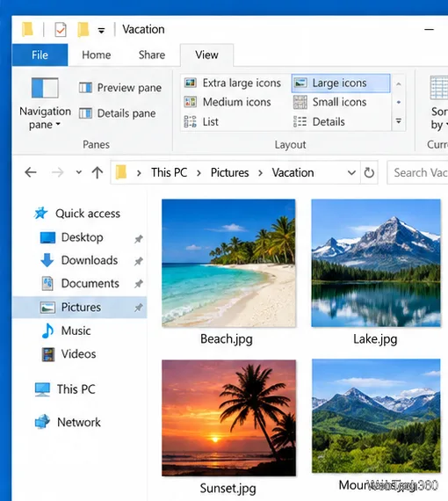This screenshot has height=501, width=448.
Task: Select This PC in navigation pane
Action: coord(65,389)
